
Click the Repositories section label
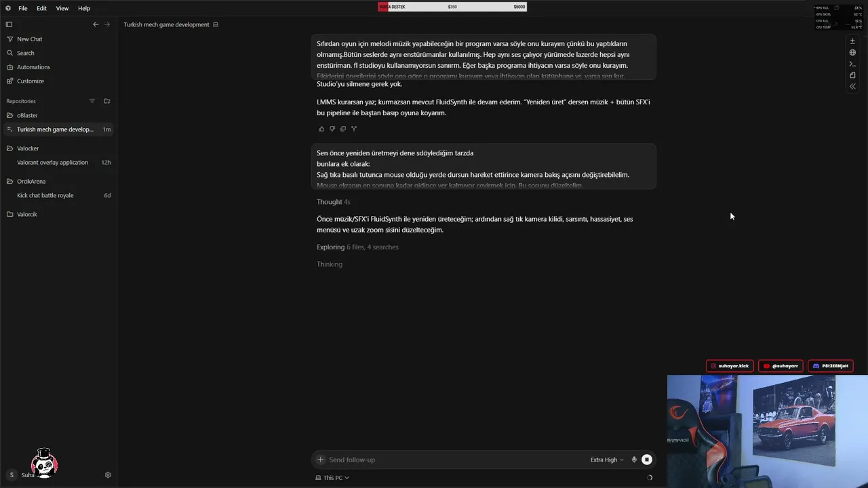tap(21, 101)
